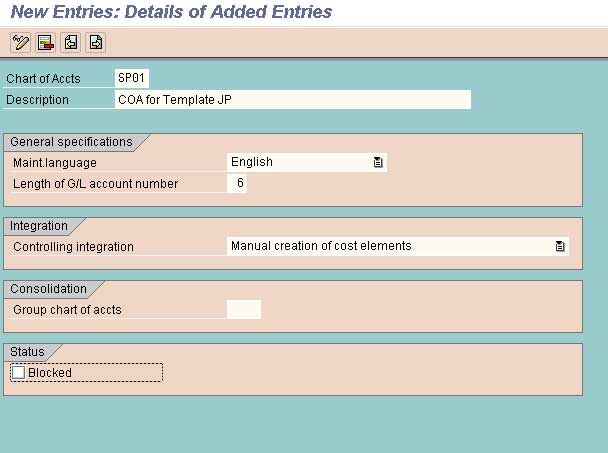Click the Controlling integration label

coord(73,247)
